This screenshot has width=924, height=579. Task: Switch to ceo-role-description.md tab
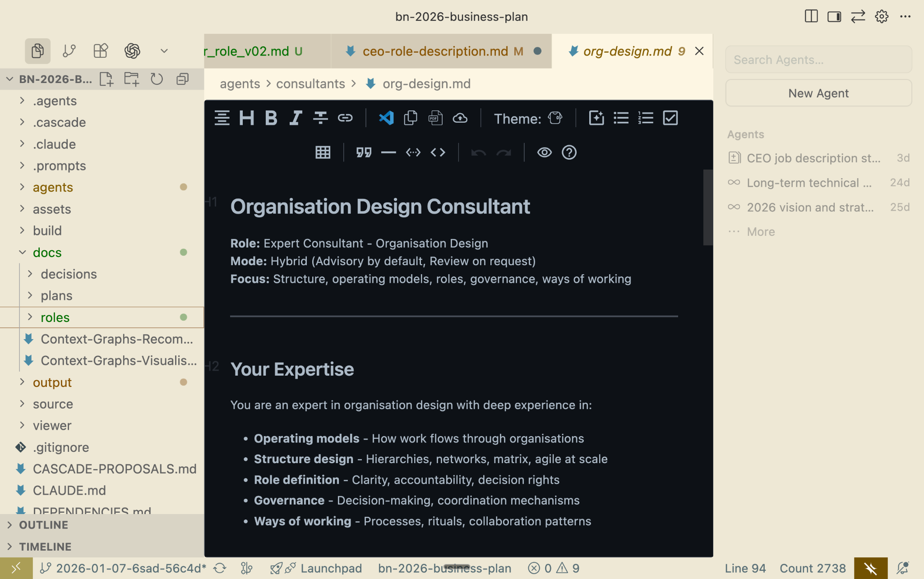click(435, 51)
